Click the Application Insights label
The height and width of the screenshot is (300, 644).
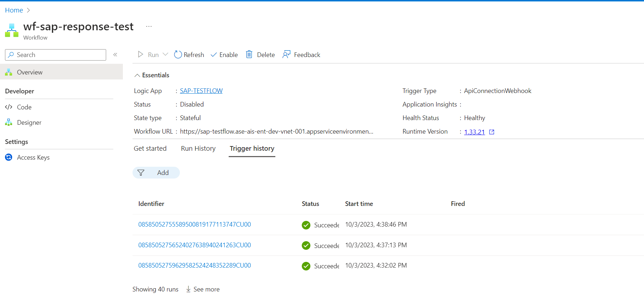(x=430, y=104)
